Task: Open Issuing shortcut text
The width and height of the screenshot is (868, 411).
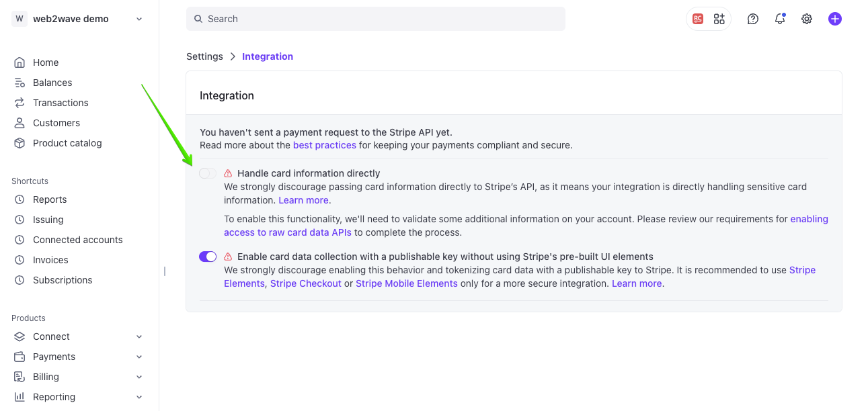Action: coord(48,220)
